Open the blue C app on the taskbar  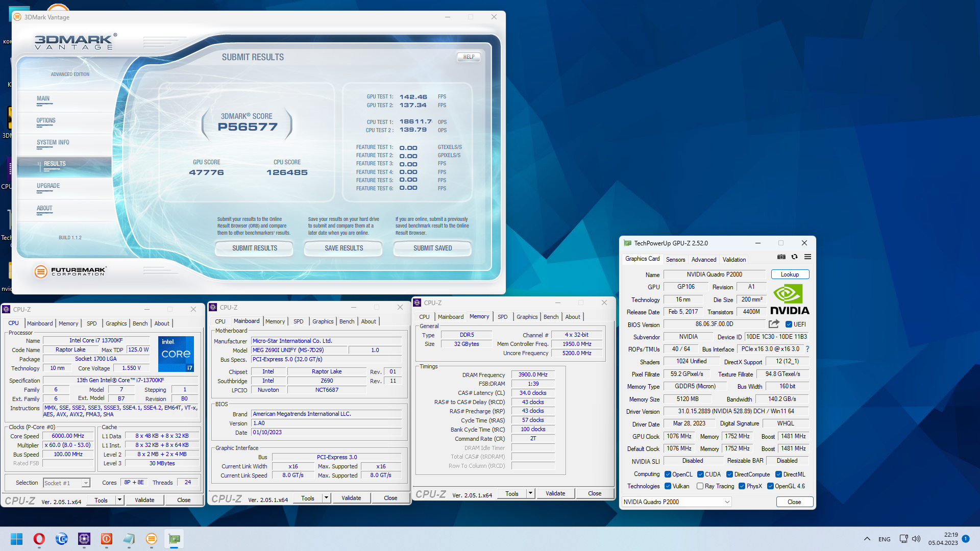(x=61, y=539)
